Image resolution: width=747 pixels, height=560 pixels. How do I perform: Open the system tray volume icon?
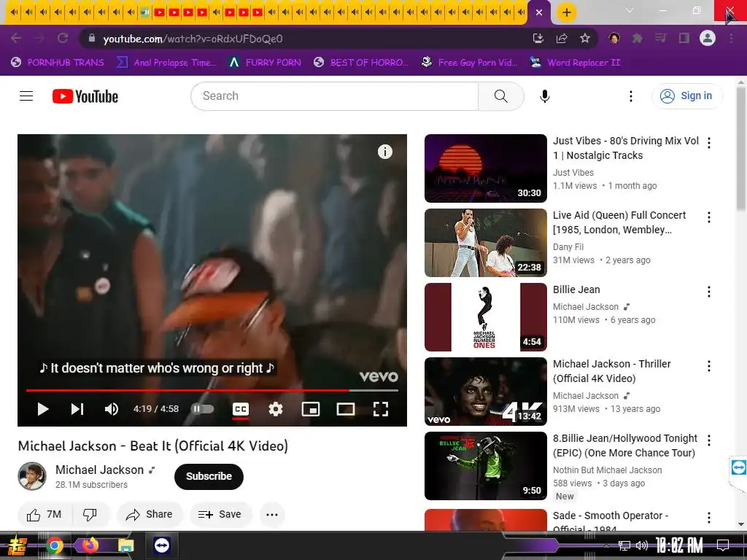pyautogui.click(x=642, y=545)
